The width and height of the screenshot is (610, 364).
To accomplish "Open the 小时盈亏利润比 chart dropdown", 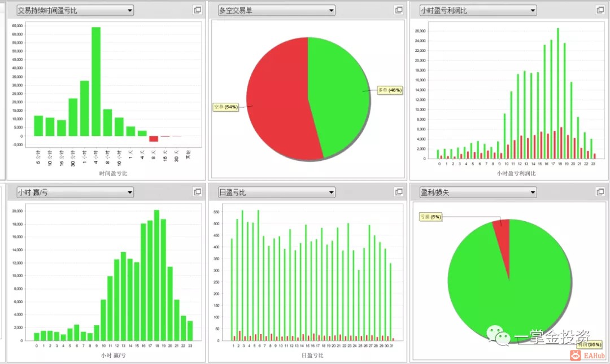I will coord(478,11).
